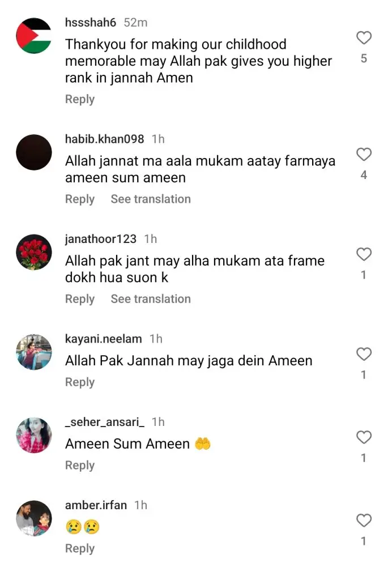Reply to amber.irfan's comment
This screenshot has height=580, width=392.
click(x=80, y=548)
